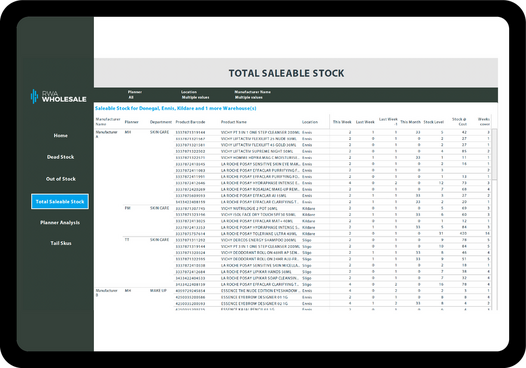The image size is (526, 368).
Task: Click the Product Name column header
Action: click(233, 122)
